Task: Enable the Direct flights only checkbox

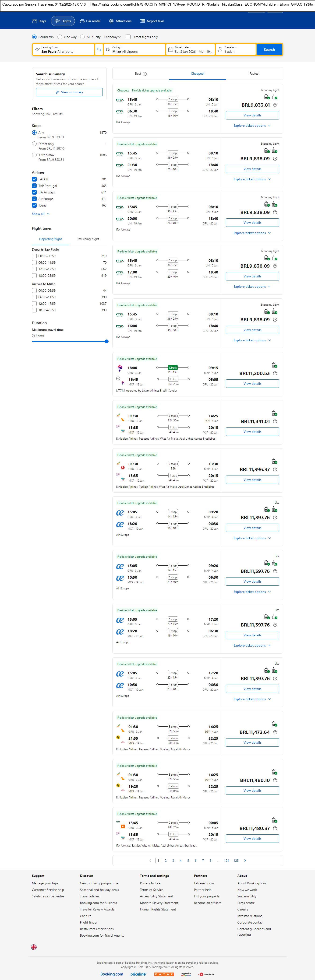Action: (128, 37)
